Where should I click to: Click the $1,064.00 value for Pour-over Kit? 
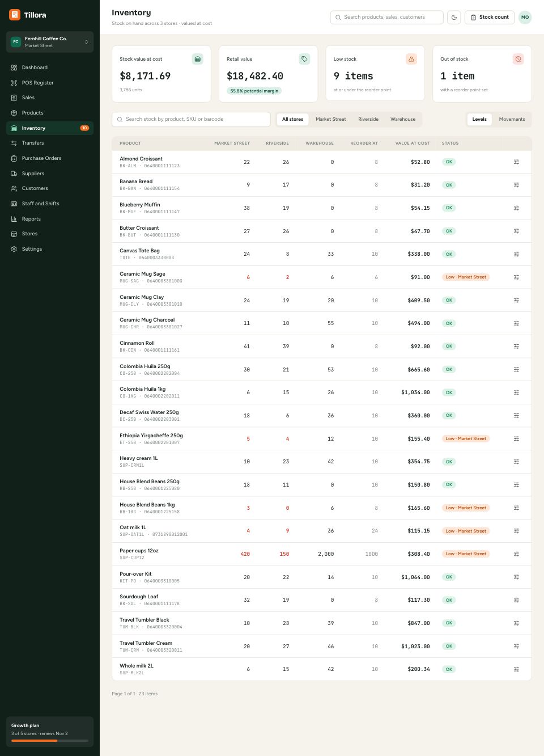(415, 577)
